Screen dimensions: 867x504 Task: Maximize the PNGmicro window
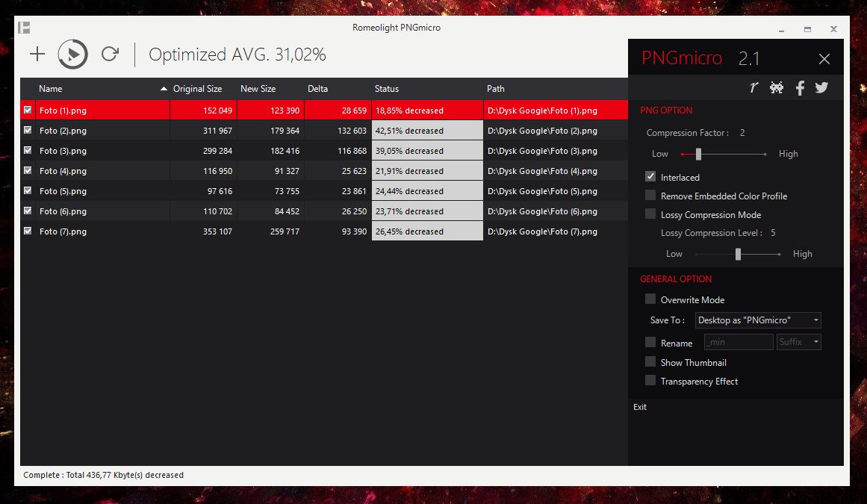[x=807, y=29]
